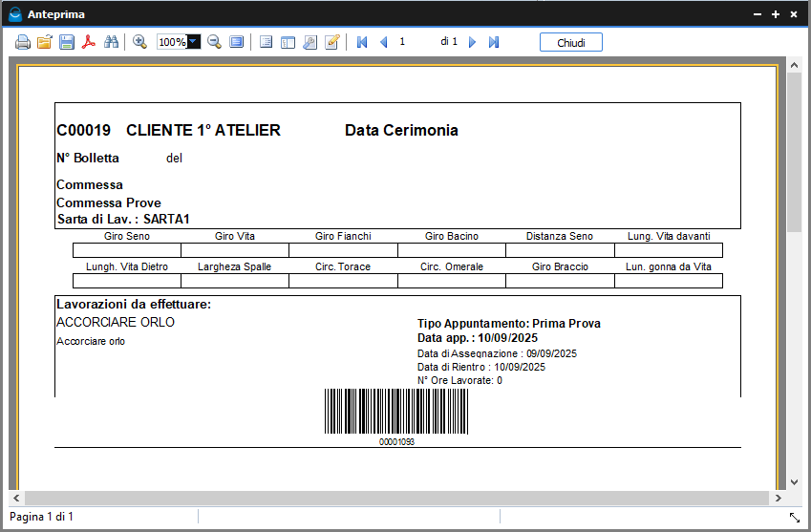Click the Circ. Torace box
This screenshot has height=532, width=811.
tap(344, 281)
